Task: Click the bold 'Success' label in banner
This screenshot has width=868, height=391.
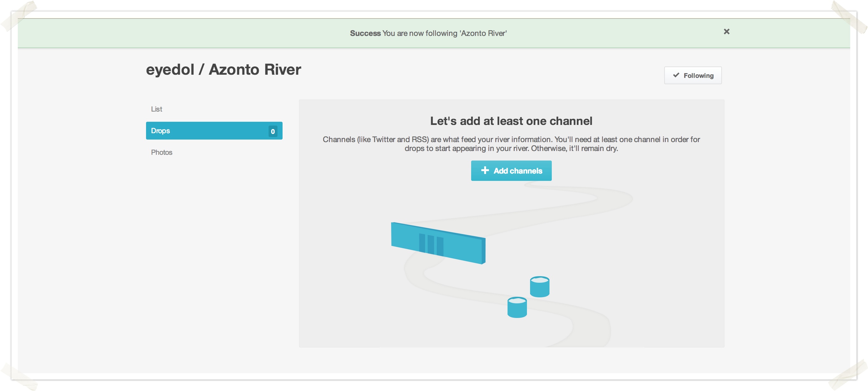Action: click(365, 33)
